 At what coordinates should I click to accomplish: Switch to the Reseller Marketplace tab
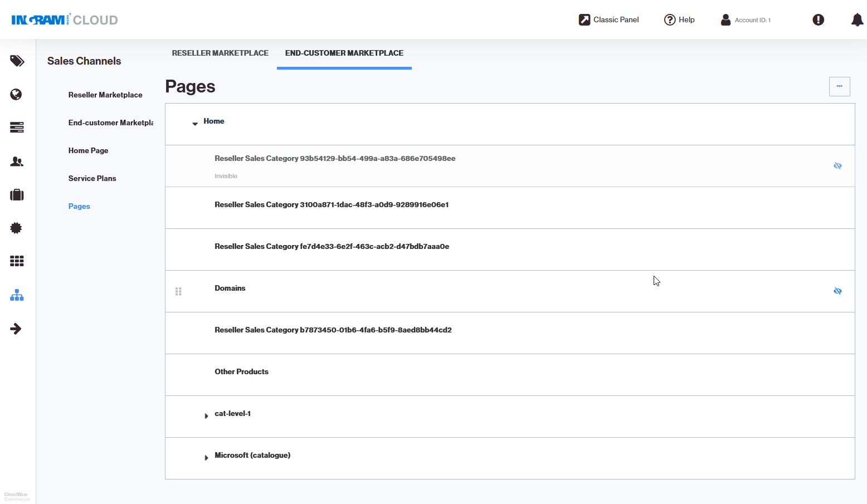pos(220,53)
